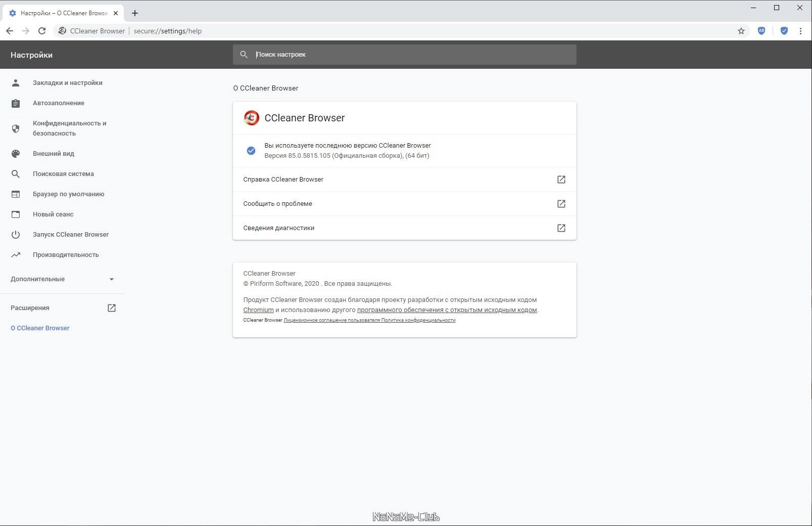Screen dimensions: 812x526
Task: Open Поисковая система settings section
Action: pos(62,174)
